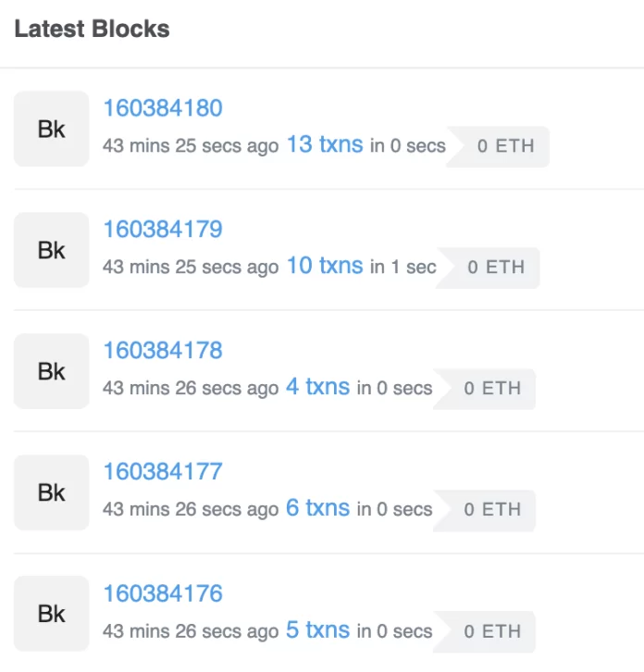Open block number 160384177
644x672 pixels.
click(163, 472)
